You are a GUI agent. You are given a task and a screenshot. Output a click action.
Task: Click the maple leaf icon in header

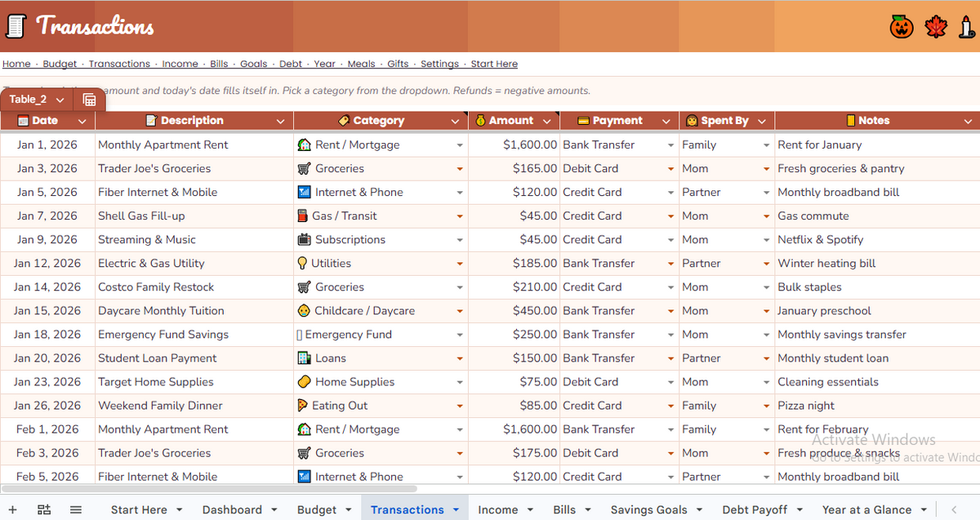coord(936,27)
